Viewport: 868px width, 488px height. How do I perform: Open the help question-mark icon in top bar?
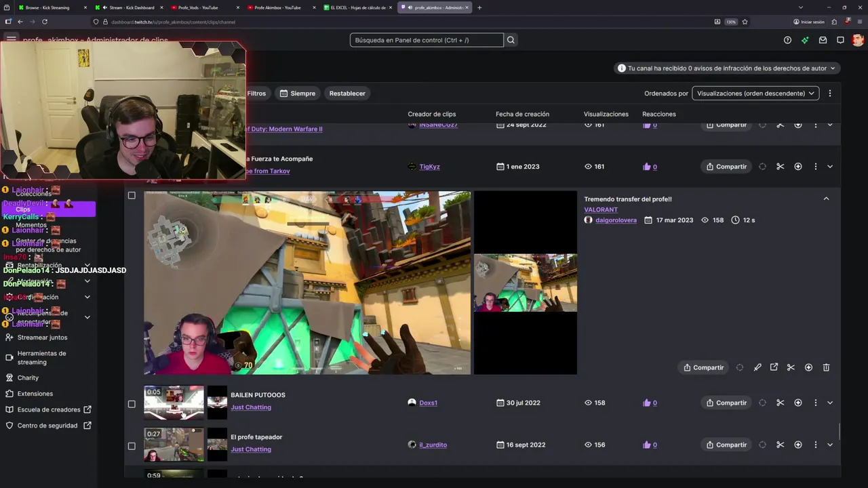tap(787, 40)
